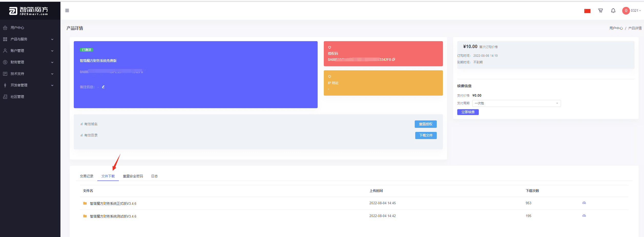The height and width of the screenshot is (237, 644).
Task: Switch to the 交易记录 tab
Action: 87,176
